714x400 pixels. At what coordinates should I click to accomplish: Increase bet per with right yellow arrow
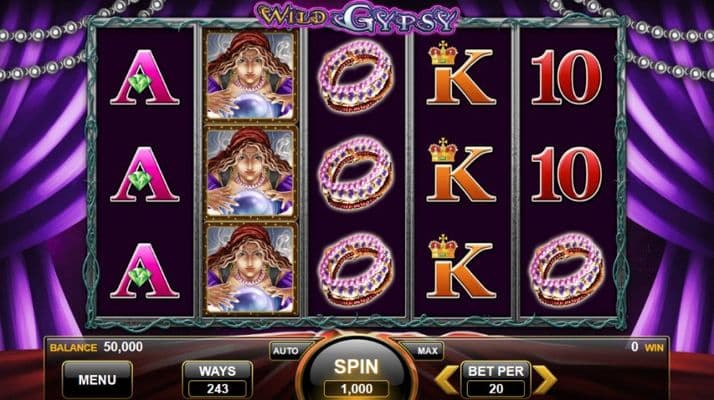coord(545,379)
